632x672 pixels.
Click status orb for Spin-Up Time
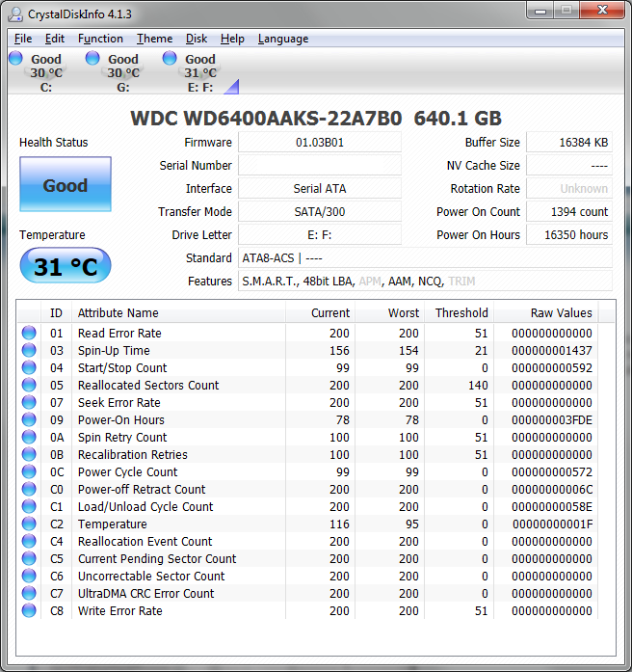point(29,350)
